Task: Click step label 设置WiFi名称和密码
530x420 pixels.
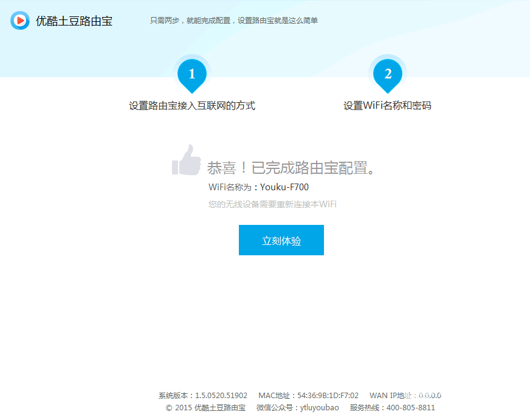Action: point(387,106)
